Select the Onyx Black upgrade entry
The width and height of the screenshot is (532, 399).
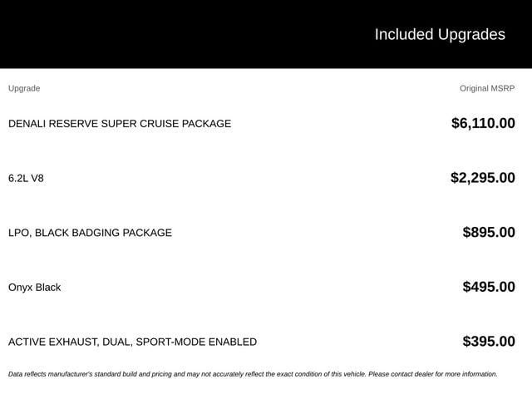point(35,288)
